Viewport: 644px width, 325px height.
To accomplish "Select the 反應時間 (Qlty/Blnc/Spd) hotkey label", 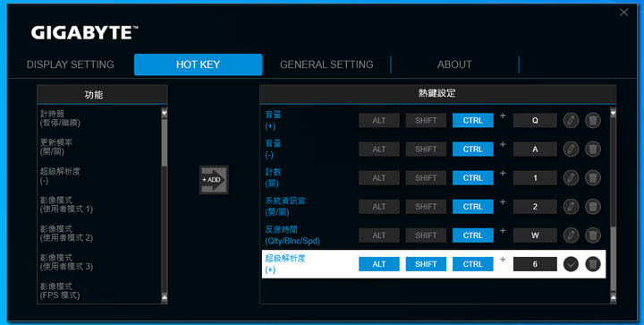I will click(292, 235).
